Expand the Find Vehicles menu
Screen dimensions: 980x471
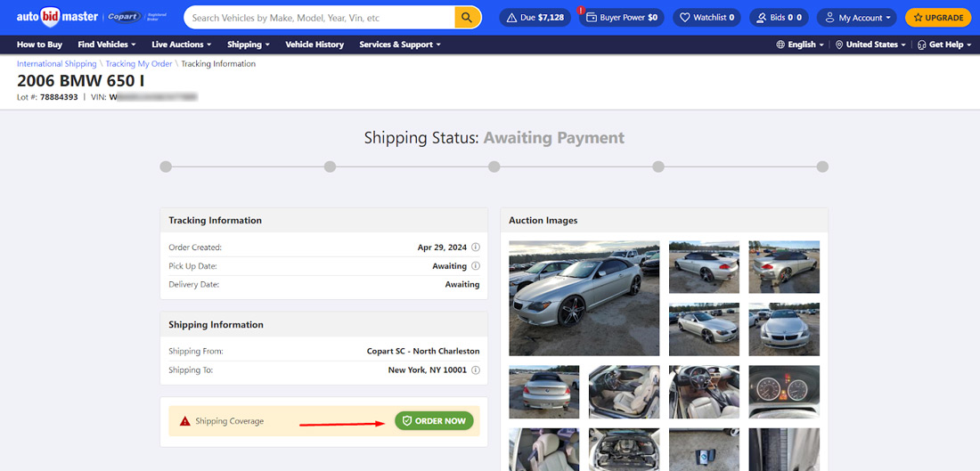[107, 45]
